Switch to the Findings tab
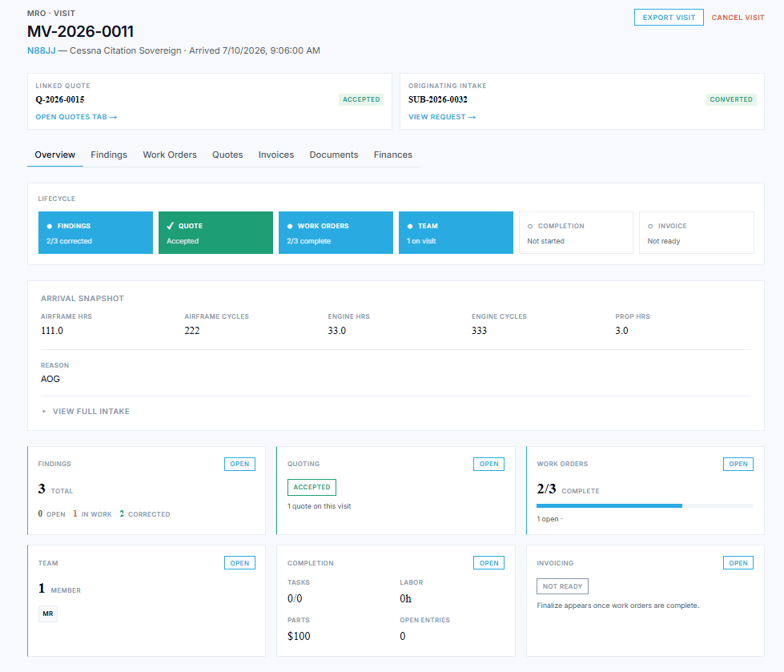Image resolution: width=784 pixels, height=672 pixels. [109, 155]
